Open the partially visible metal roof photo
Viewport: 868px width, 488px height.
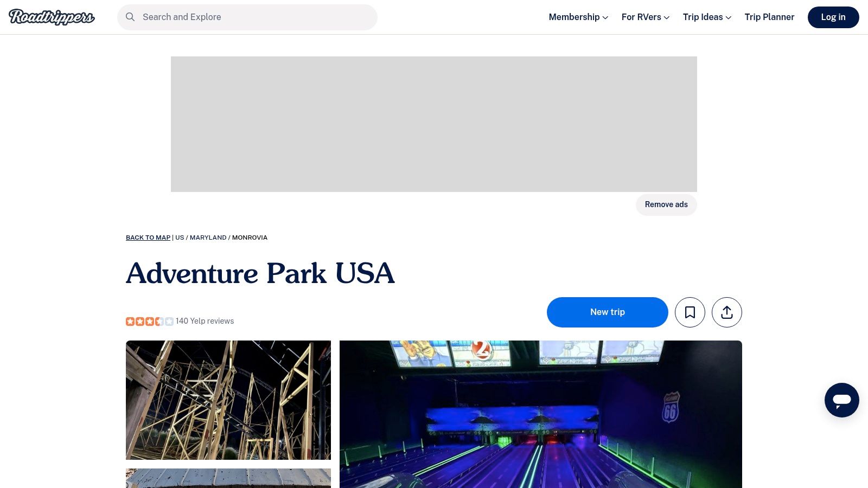click(x=228, y=478)
